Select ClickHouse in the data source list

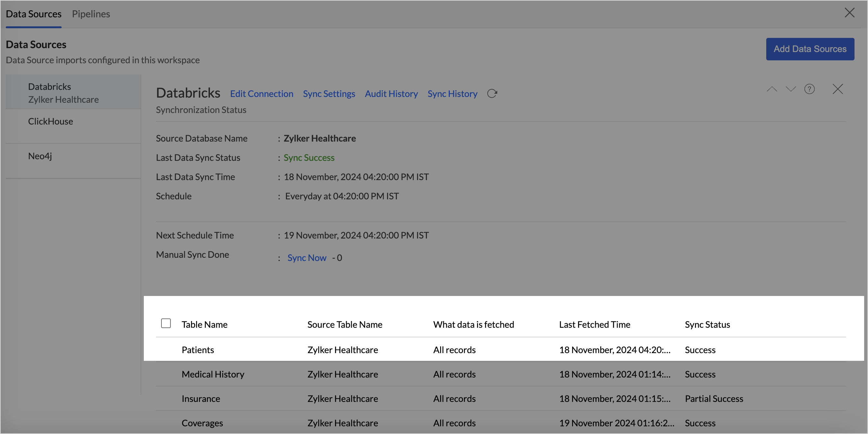(x=50, y=121)
